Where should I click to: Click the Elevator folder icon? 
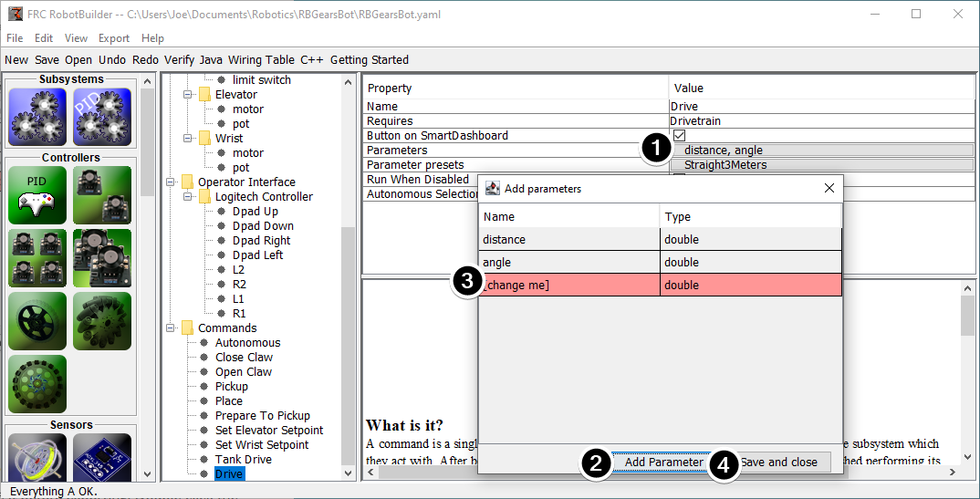205,95
